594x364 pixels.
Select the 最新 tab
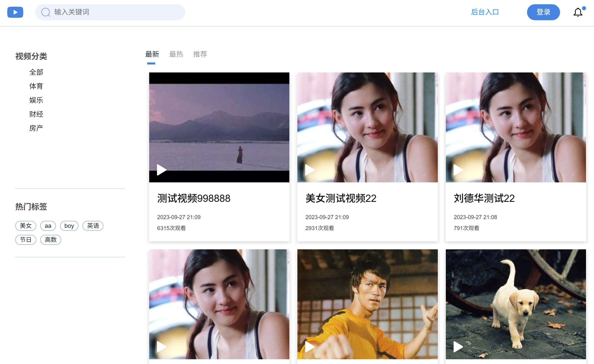[152, 54]
